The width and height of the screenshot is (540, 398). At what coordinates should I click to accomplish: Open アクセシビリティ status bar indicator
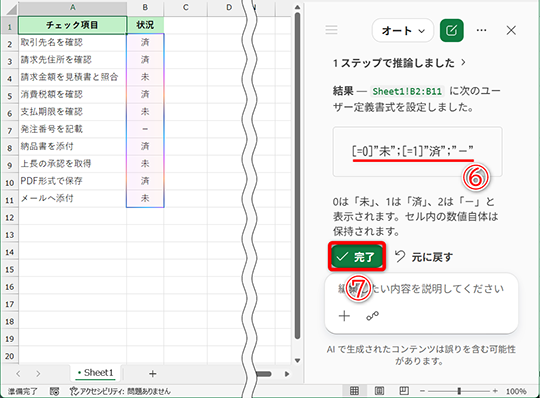(120, 391)
